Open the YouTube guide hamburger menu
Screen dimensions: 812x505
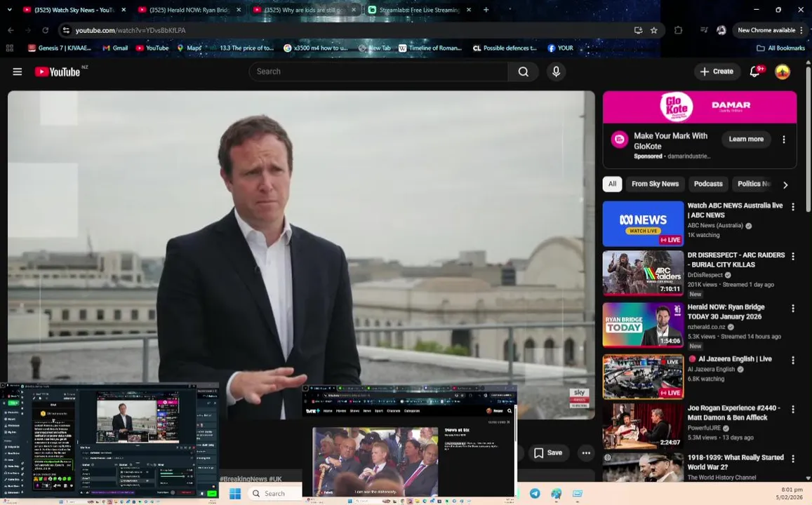tap(17, 72)
